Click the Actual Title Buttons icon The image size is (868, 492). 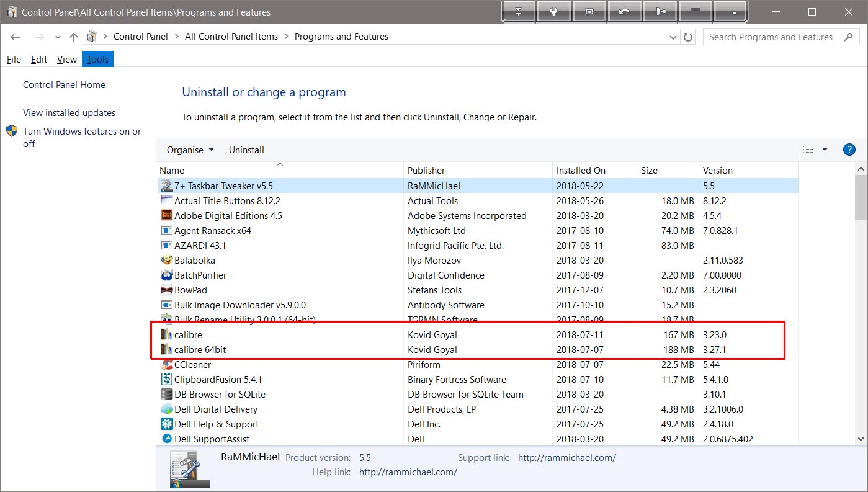166,200
